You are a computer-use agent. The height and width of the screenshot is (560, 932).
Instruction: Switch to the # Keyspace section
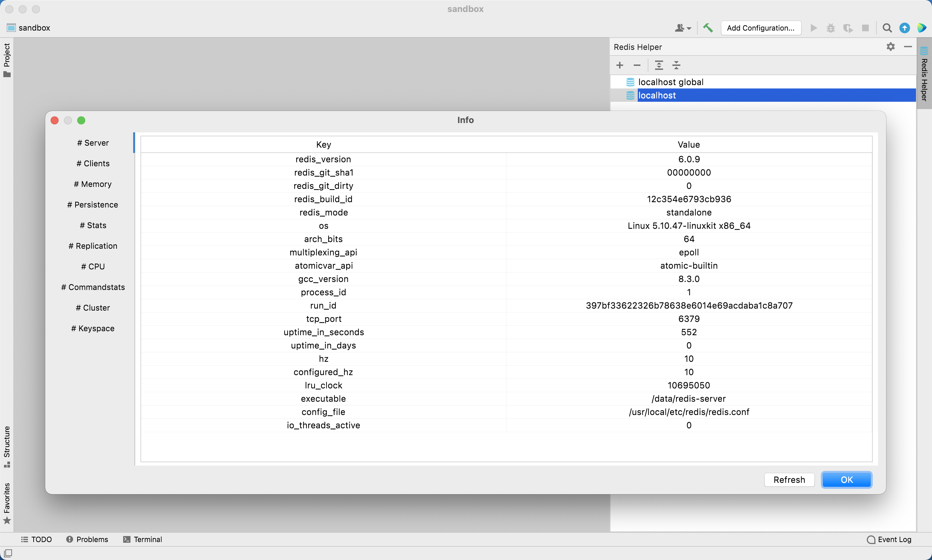tap(93, 328)
